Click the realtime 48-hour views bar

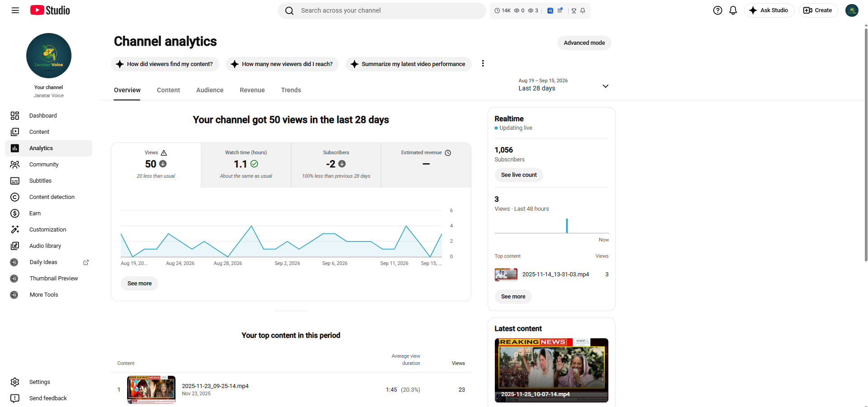[567, 226]
